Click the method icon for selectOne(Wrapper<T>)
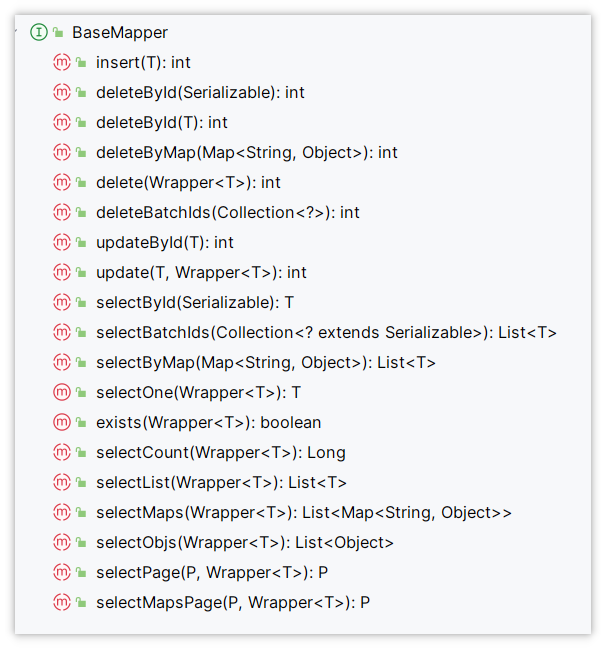Screen dimensions: 606x649 [x=62, y=392]
